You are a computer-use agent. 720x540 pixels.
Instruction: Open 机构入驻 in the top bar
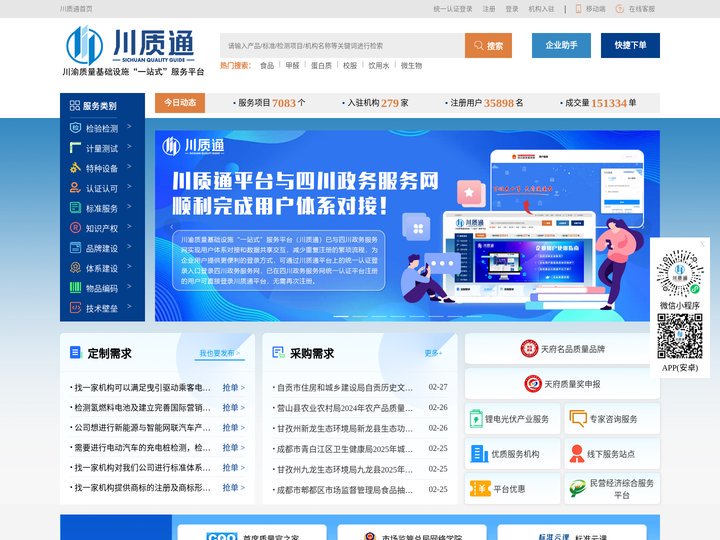tap(541, 9)
